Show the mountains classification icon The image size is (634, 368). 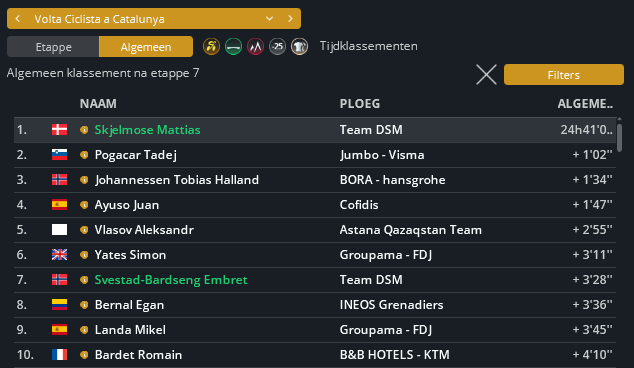point(256,47)
